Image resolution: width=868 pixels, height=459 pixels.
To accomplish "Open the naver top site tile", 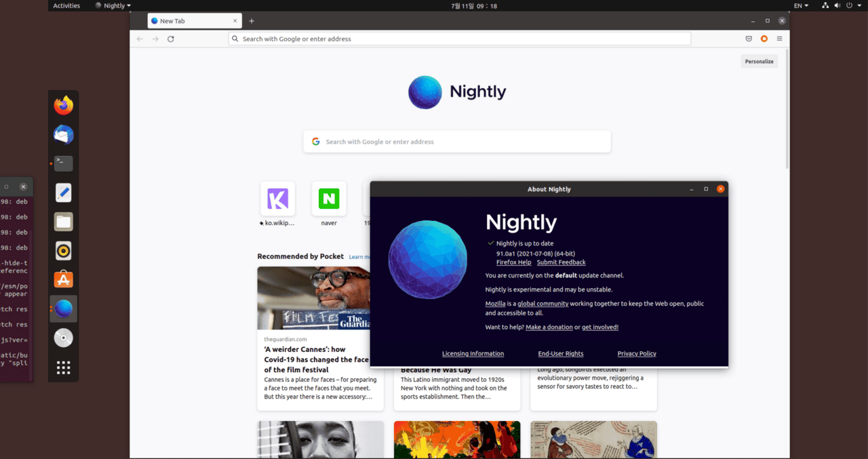I will pyautogui.click(x=329, y=203).
